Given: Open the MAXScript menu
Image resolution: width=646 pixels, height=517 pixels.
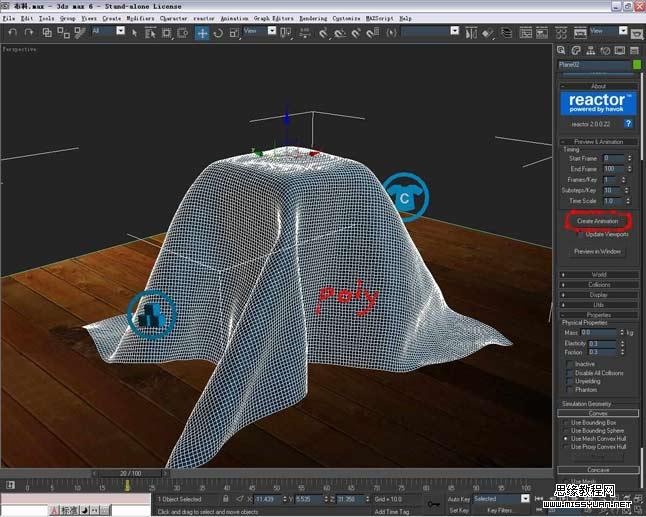Looking at the screenshot, I should pyautogui.click(x=379, y=19).
